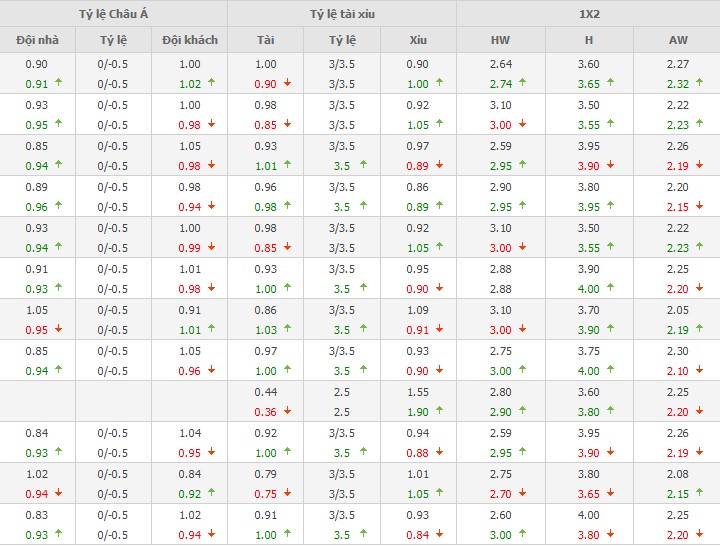Select the 1X2 header group
The image size is (720, 546).
pos(588,14)
